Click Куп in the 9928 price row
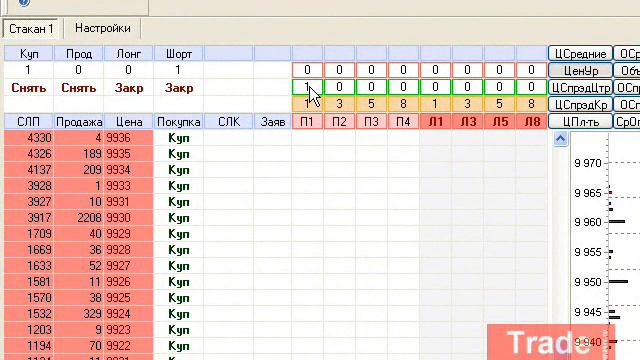The image size is (640, 360). coord(179,250)
